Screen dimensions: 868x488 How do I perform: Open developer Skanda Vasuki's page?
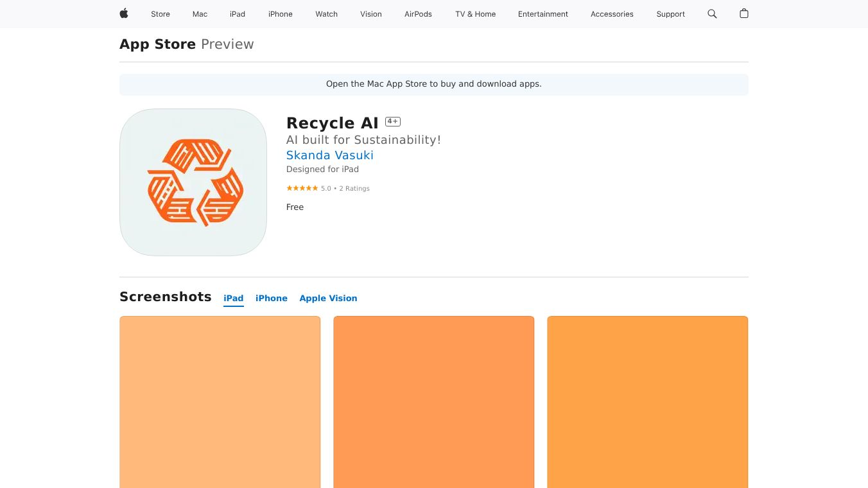tap(330, 155)
